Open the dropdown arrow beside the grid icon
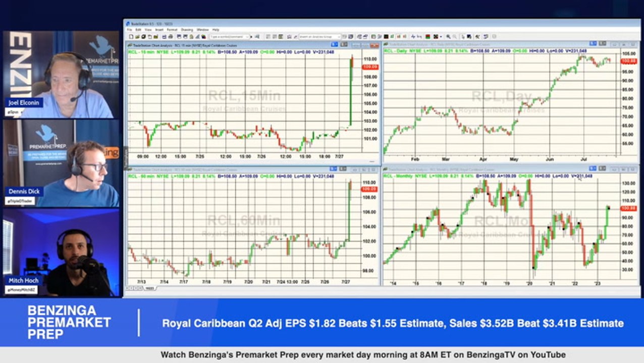Screen dimensions: 644x363 click(x=441, y=37)
